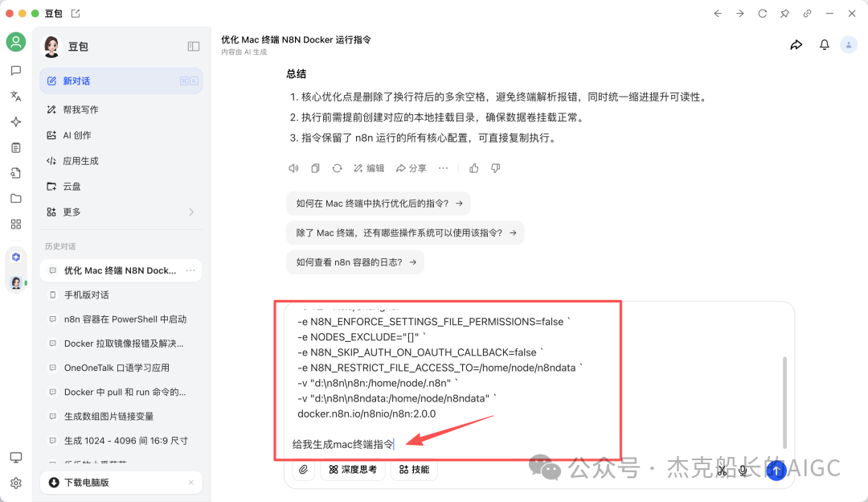The height and width of the screenshot is (502, 868).
Task: Click the input box scrollbar
Action: click(784, 403)
